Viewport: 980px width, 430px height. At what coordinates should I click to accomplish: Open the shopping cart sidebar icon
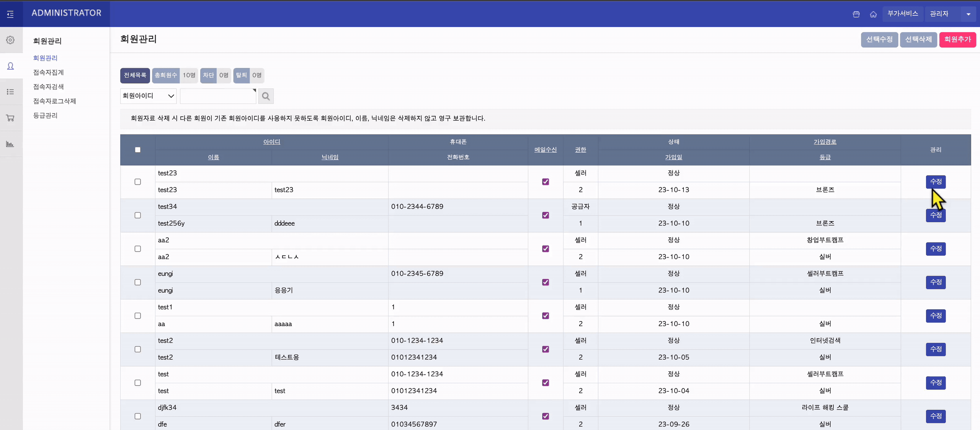[x=10, y=118]
